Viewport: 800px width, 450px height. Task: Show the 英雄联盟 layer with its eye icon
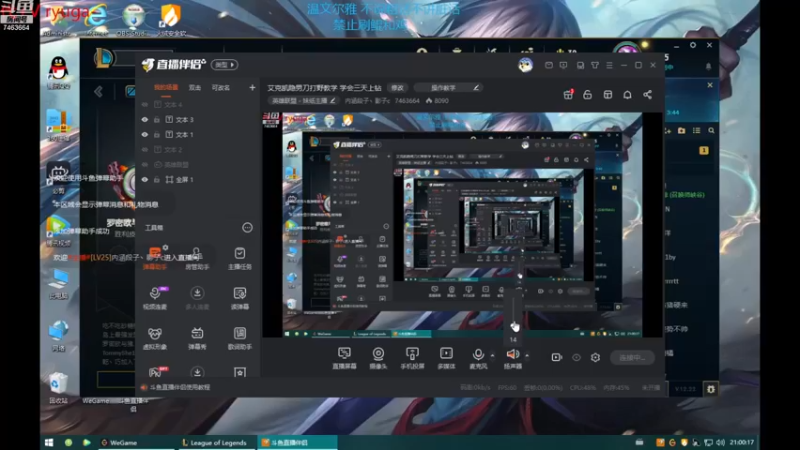pyautogui.click(x=145, y=165)
